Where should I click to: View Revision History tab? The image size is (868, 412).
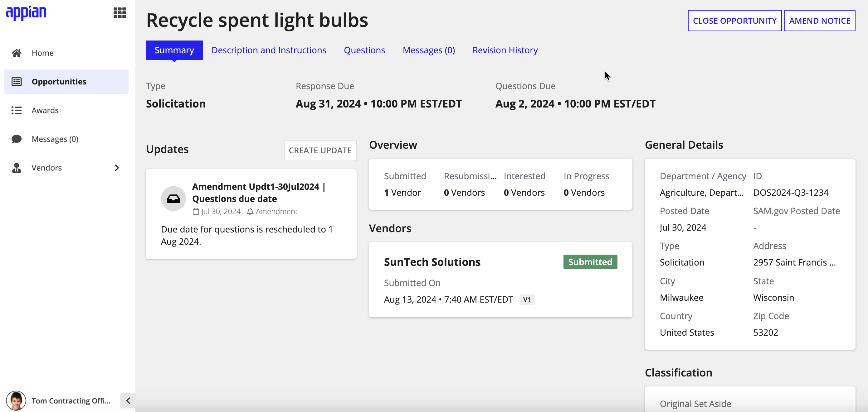point(505,50)
